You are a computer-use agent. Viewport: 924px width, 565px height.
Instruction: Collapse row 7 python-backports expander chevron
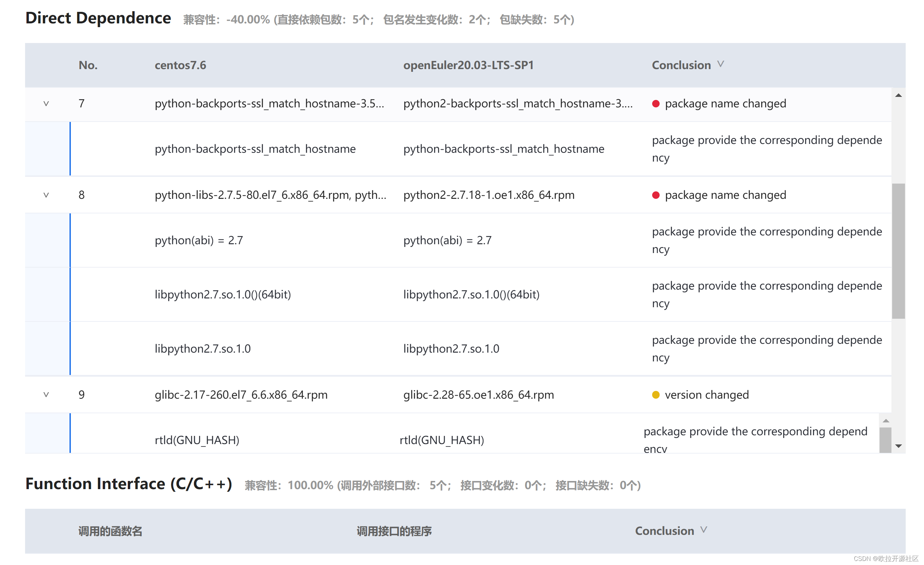[x=46, y=104]
